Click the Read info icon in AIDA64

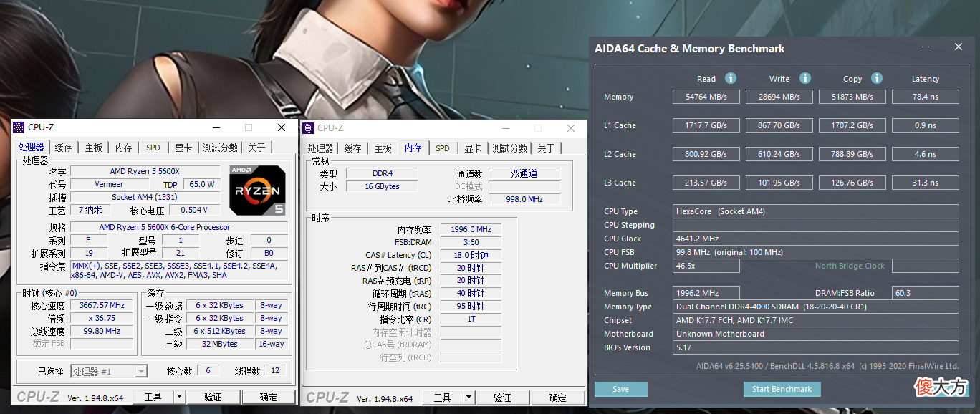click(x=731, y=78)
